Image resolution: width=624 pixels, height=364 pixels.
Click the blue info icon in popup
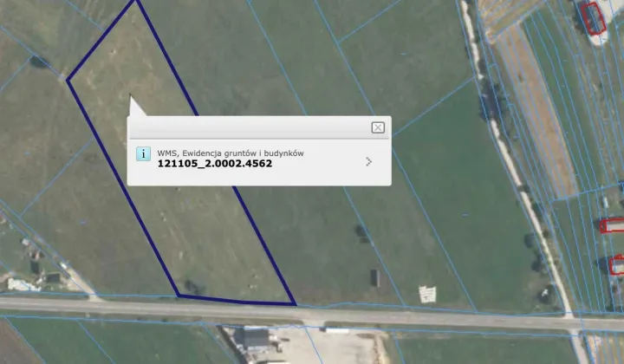click(x=143, y=154)
